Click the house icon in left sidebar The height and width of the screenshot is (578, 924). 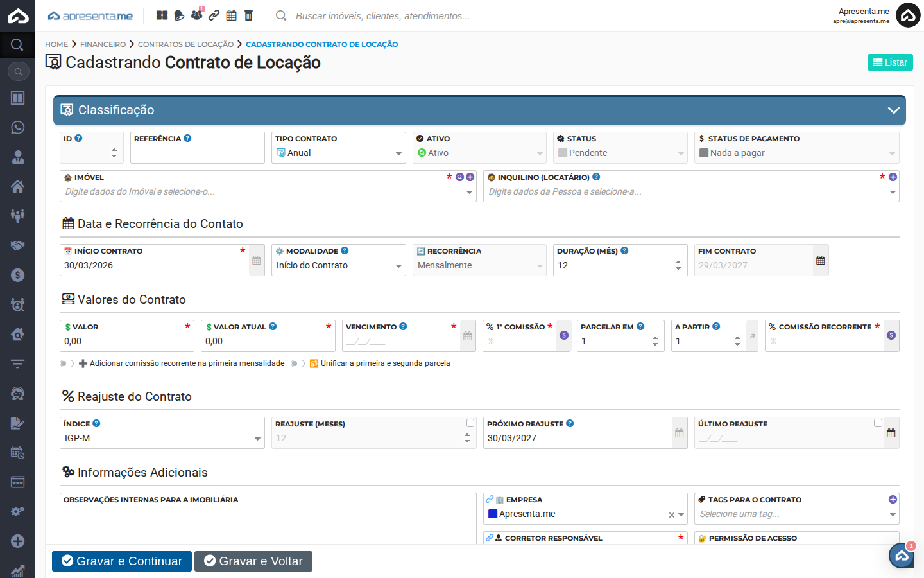point(17,186)
